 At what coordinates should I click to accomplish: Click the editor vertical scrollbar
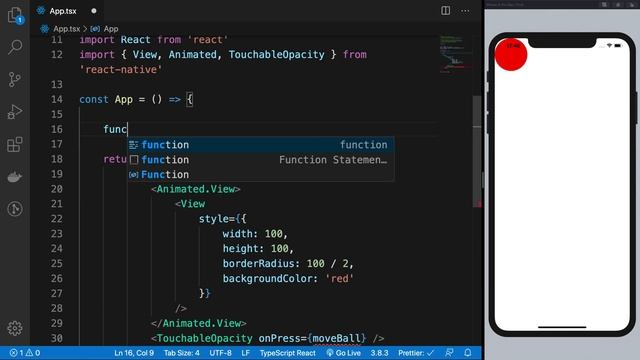pyautogui.click(x=477, y=151)
